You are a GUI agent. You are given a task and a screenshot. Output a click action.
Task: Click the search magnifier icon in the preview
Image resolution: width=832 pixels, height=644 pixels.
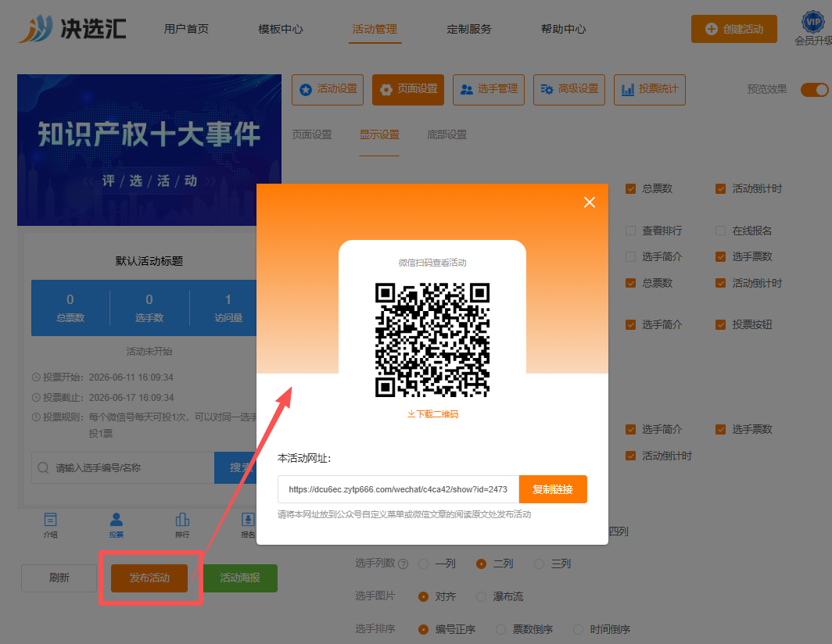44,468
